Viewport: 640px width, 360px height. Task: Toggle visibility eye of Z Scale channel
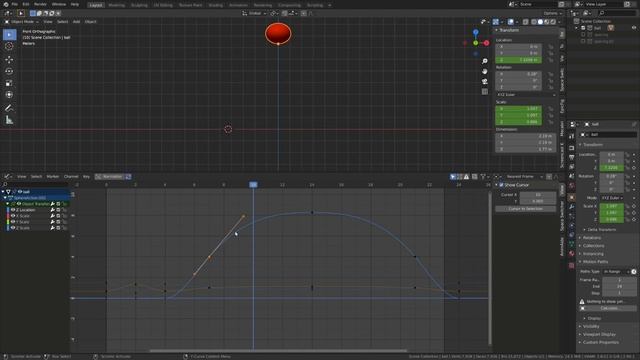click(x=13, y=228)
